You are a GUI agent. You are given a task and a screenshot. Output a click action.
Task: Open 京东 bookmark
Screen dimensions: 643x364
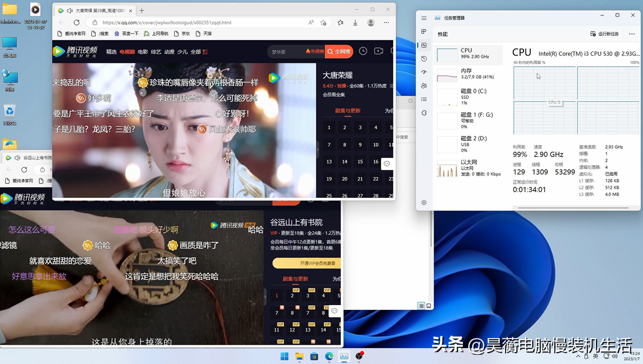coord(182,34)
